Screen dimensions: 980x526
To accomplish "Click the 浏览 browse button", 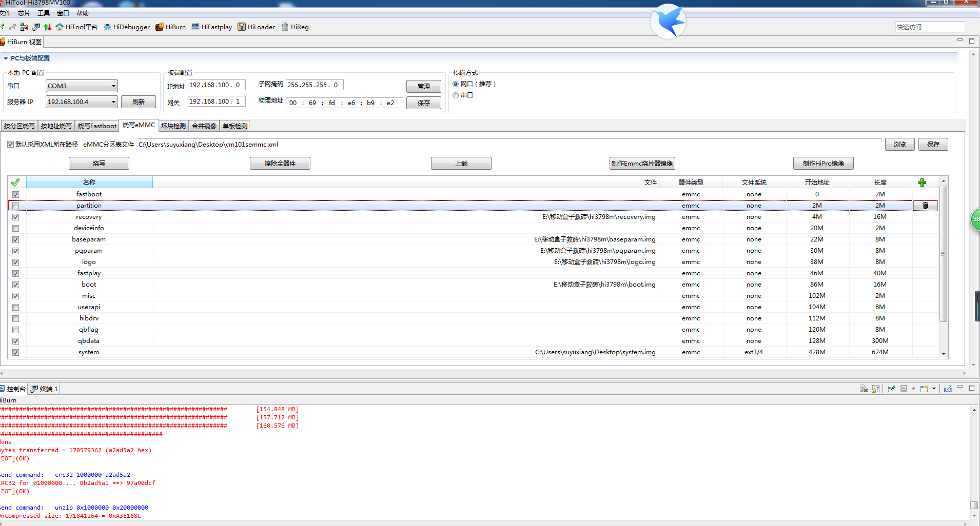I will pyautogui.click(x=900, y=145).
